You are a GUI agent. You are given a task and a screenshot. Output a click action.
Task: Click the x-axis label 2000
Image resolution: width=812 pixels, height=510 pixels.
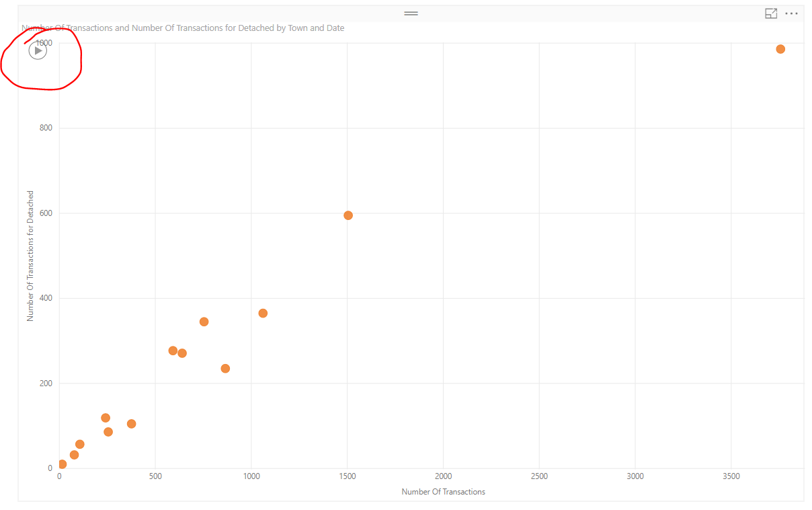tap(443, 476)
